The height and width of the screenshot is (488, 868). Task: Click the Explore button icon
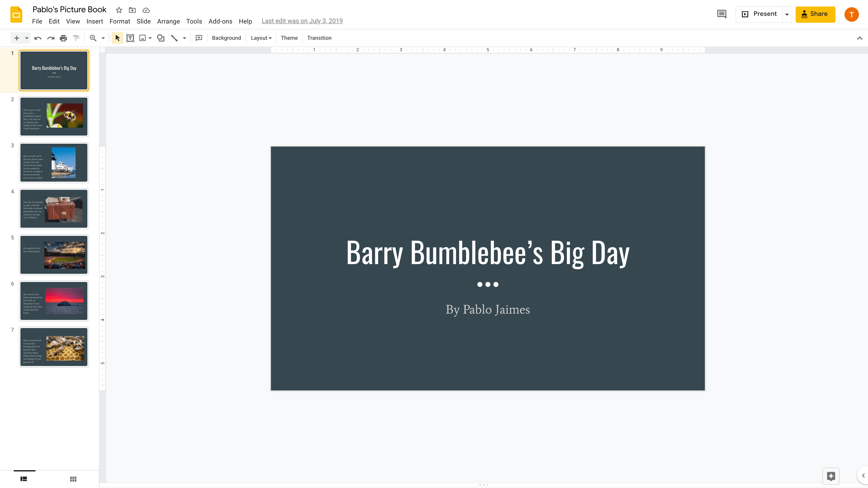click(x=831, y=476)
